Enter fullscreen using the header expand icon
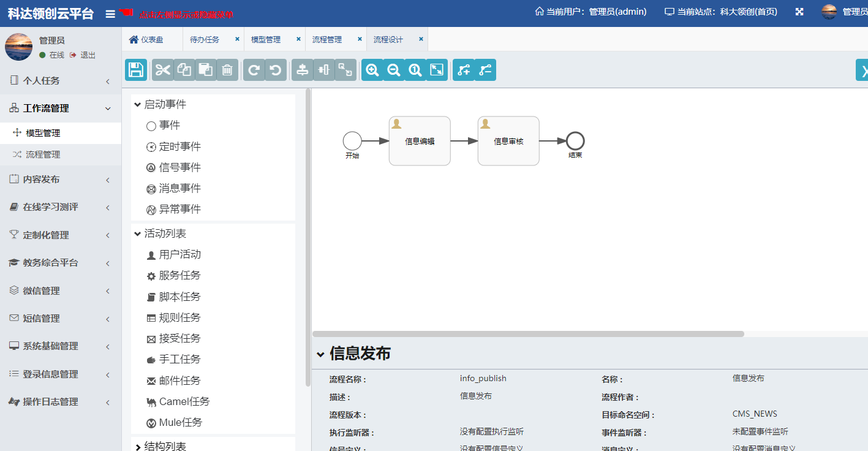Screen dimensions: 868x451 pos(799,12)
